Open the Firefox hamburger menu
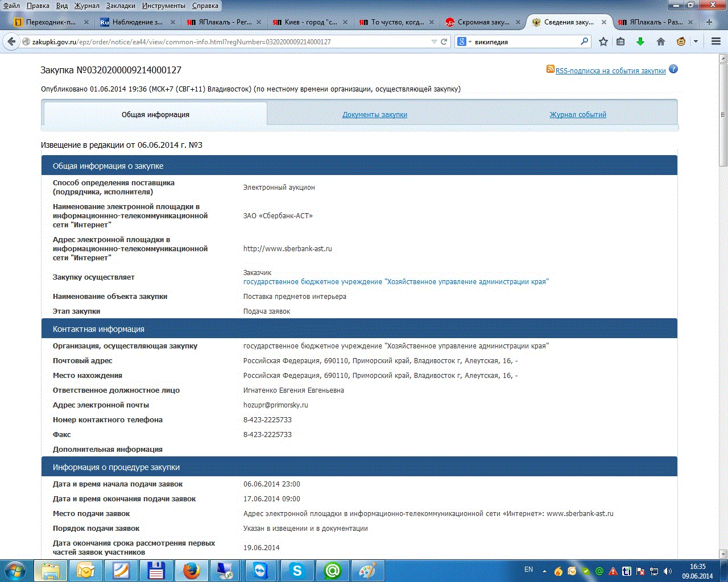This screenshot has width=728, height=582. coord(715,41)
